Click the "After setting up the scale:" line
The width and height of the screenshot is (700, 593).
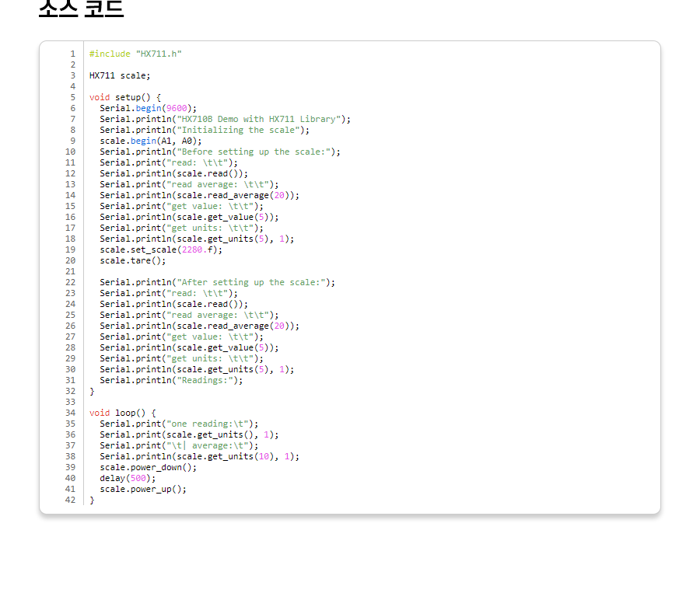coord(217,282)
